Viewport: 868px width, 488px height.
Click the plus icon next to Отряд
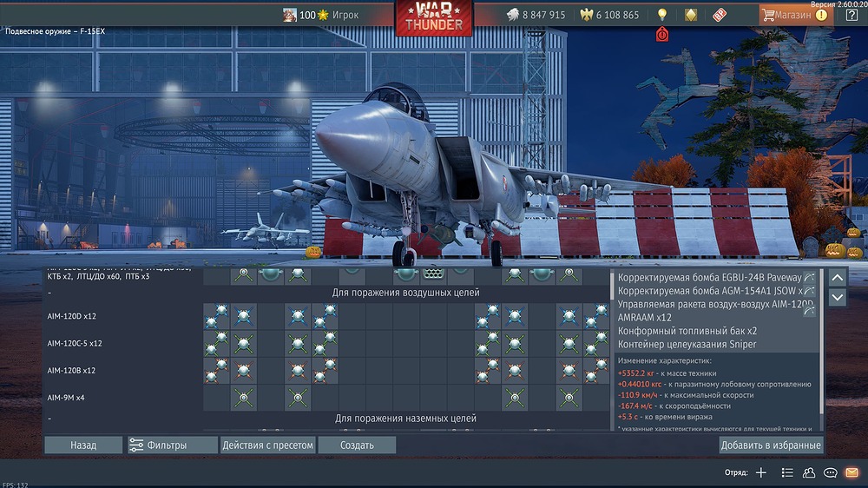click(x=761, y=472)
